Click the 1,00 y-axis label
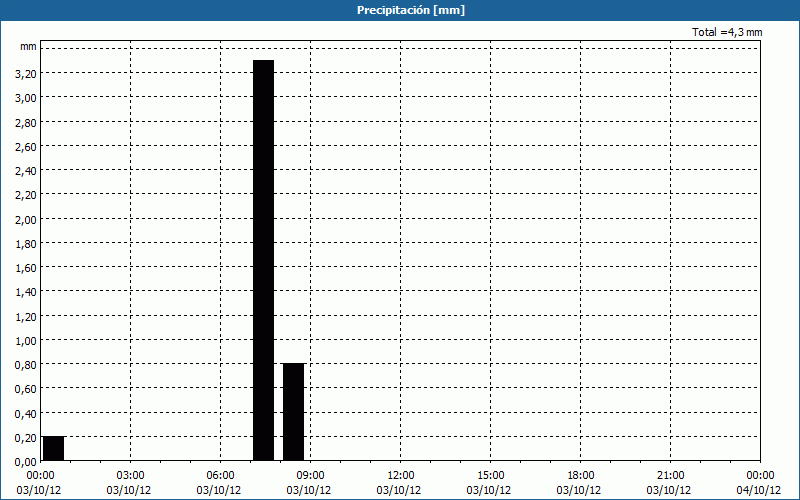 [26, 340]
